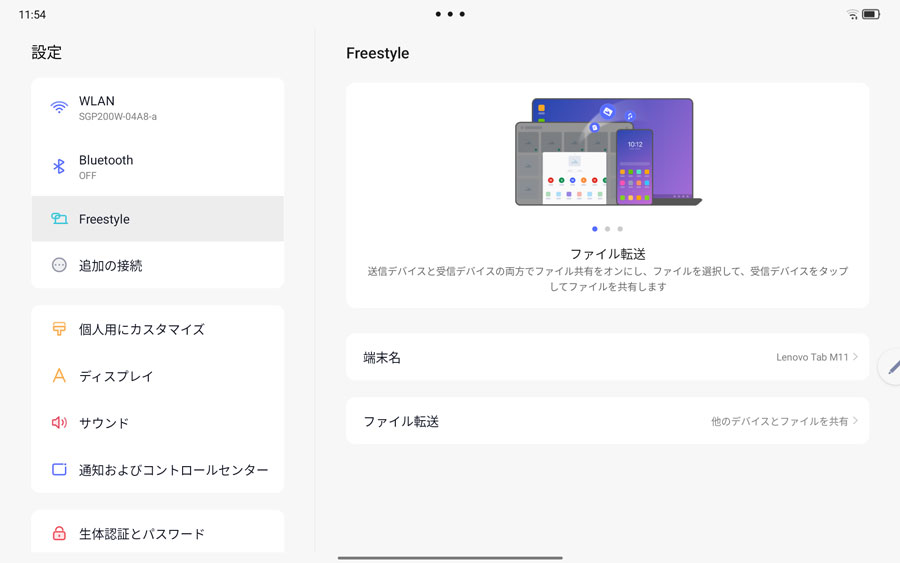Tap the floating pen edit button

[891, 367]
